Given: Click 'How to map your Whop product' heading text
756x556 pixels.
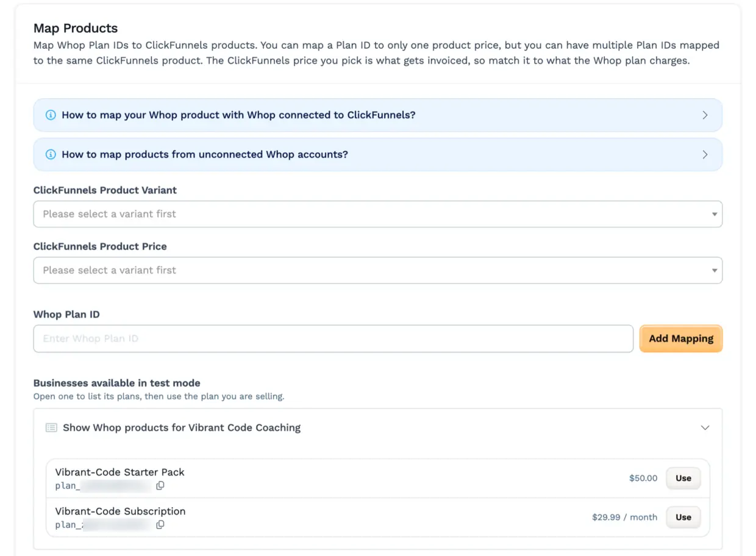Looking at the screenshot, I should (x=238, y=115).
